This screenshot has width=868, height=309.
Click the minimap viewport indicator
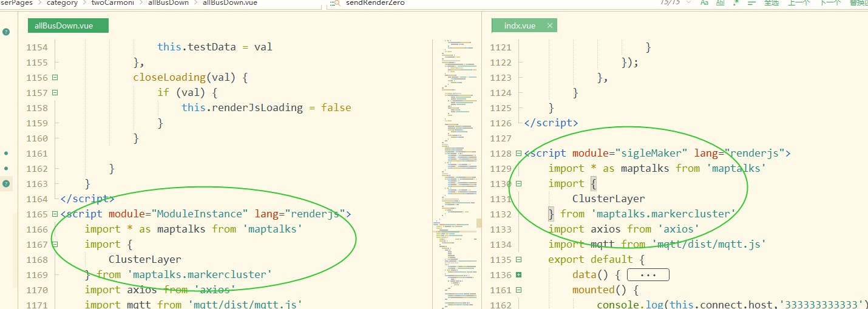pyautogui.click(x=479, y=223)
